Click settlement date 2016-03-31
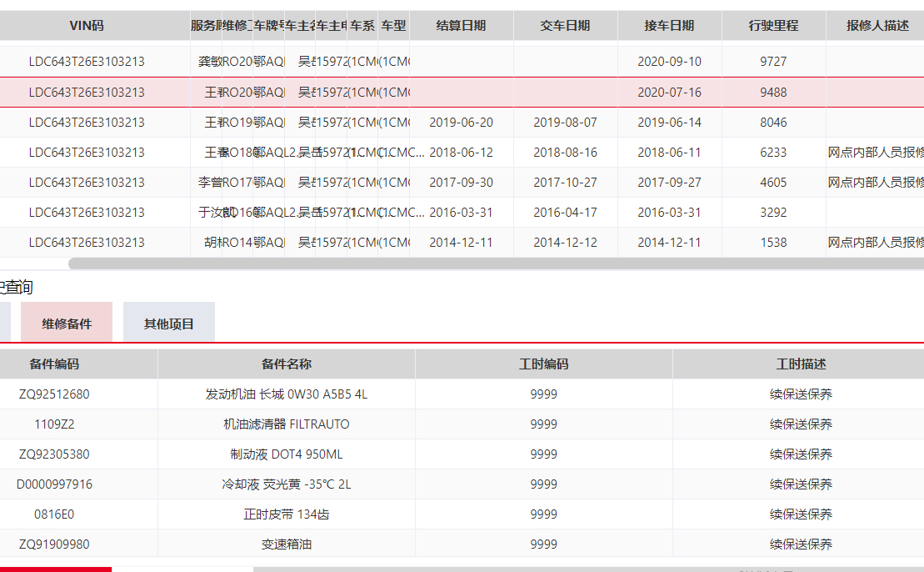 (461, 213)
